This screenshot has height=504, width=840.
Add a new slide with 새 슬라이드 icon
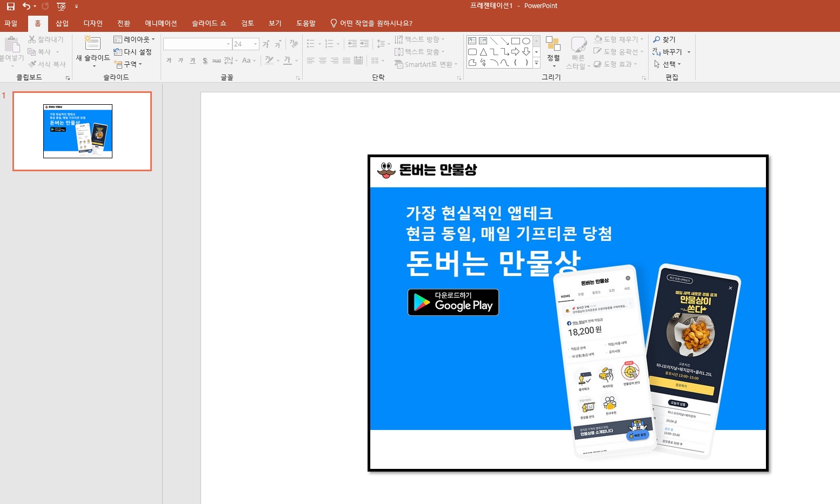(x=92, y=43)
